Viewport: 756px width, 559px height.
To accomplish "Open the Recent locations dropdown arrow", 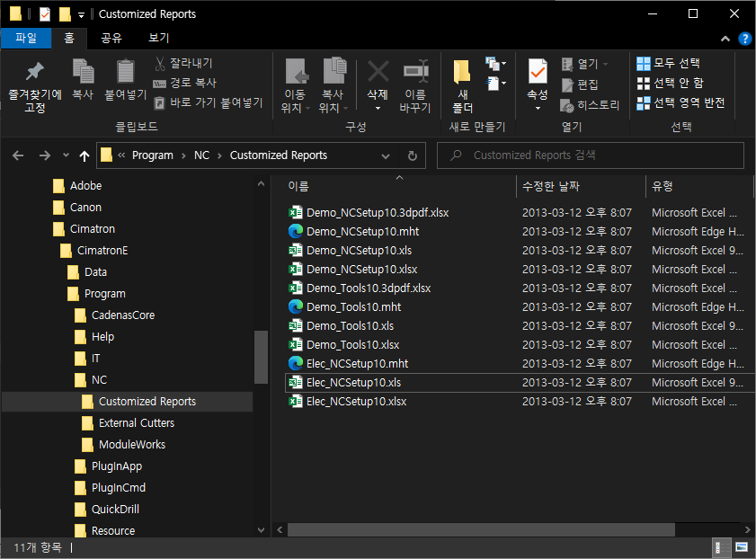I will click(x=66, y=155).
